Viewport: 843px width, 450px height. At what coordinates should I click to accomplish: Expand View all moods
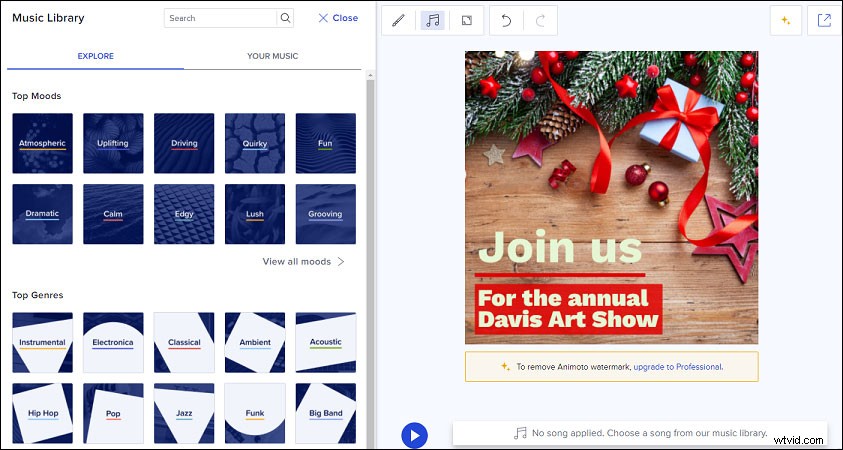coord(304,262)
